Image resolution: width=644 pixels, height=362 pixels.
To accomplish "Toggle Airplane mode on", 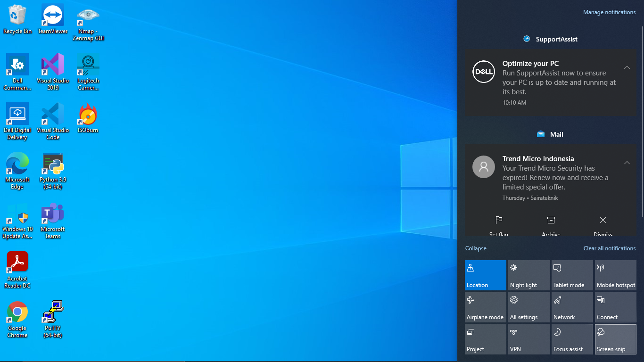I will click(486, 307).
